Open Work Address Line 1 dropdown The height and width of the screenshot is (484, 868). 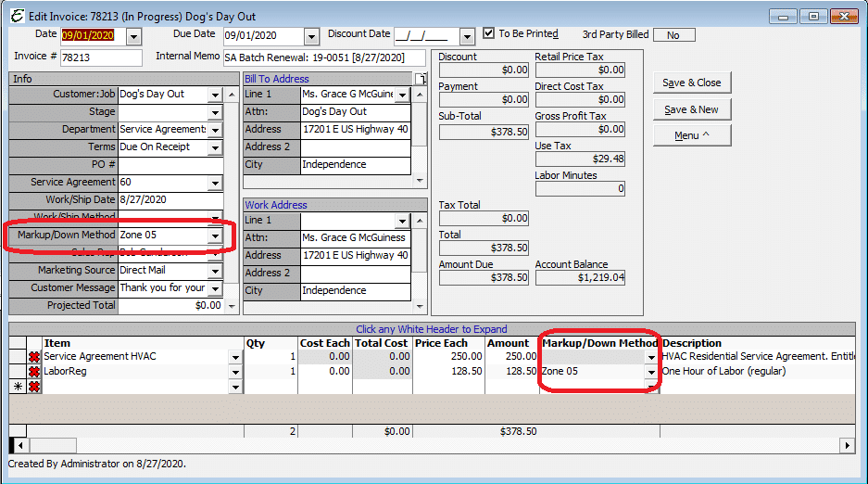402,222
